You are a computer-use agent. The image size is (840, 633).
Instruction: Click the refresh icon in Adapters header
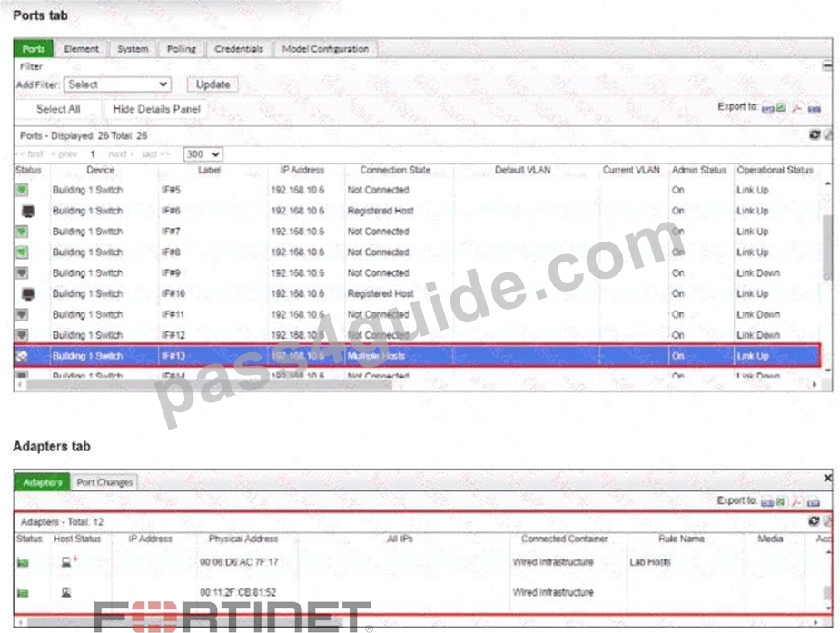click(814, 520)
